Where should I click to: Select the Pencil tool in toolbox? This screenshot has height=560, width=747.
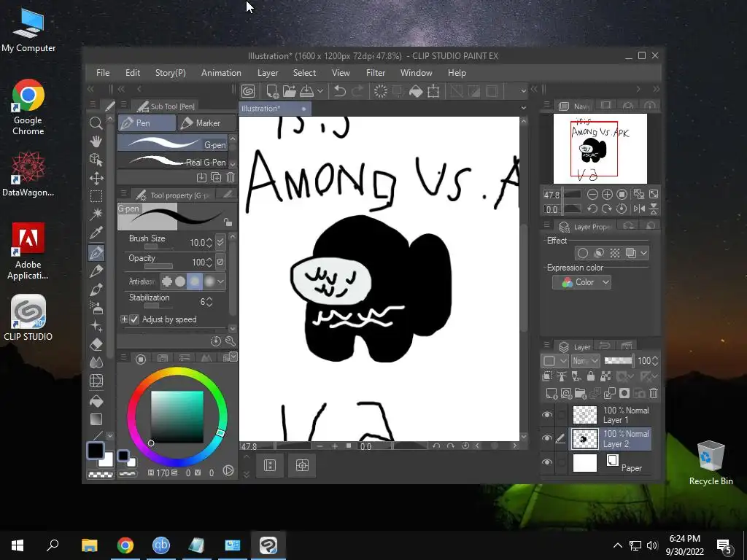[96, 271]
